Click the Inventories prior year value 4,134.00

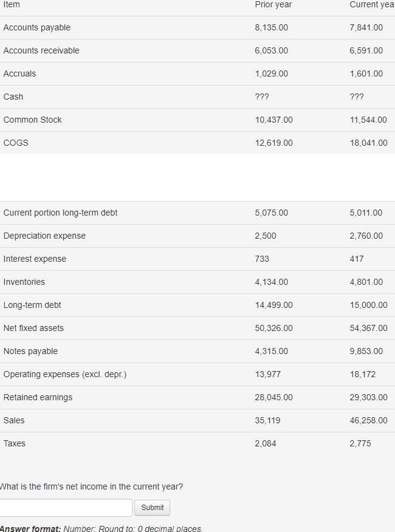(x=271, y=282)
